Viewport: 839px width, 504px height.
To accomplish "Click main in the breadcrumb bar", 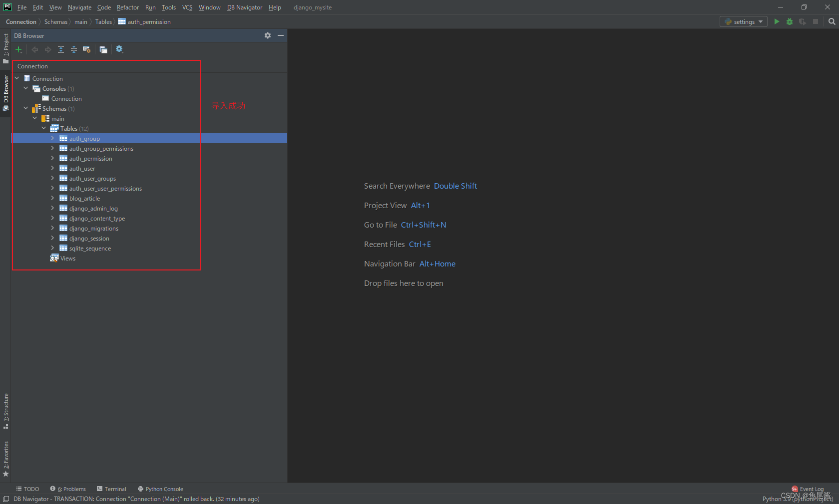I will point(81,22).
